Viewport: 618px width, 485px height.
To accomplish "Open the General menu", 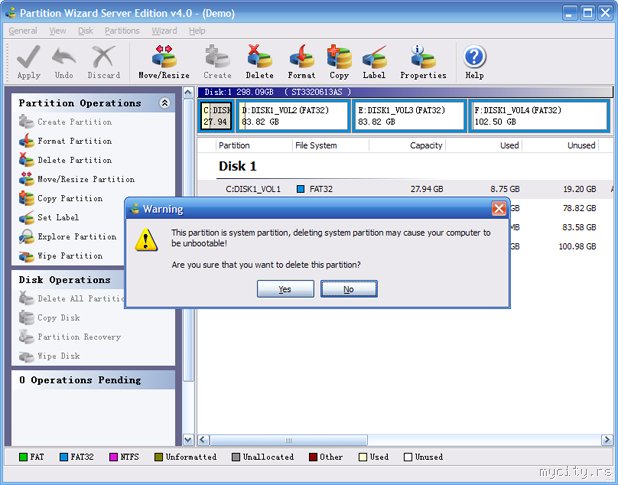I will [23, 31].
